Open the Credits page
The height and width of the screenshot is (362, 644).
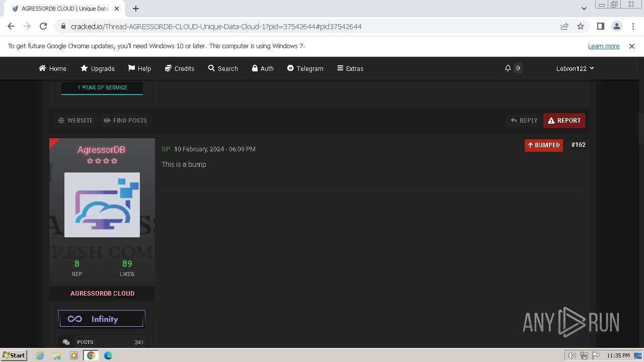click(x=180, y=68)
